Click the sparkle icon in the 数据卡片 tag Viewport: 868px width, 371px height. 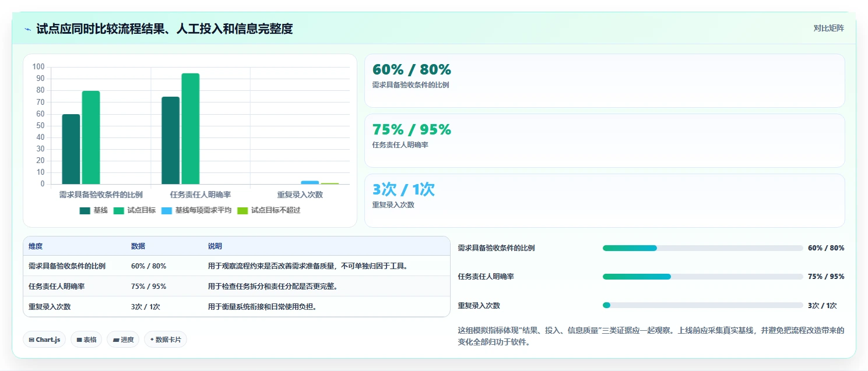pos(152,339)
